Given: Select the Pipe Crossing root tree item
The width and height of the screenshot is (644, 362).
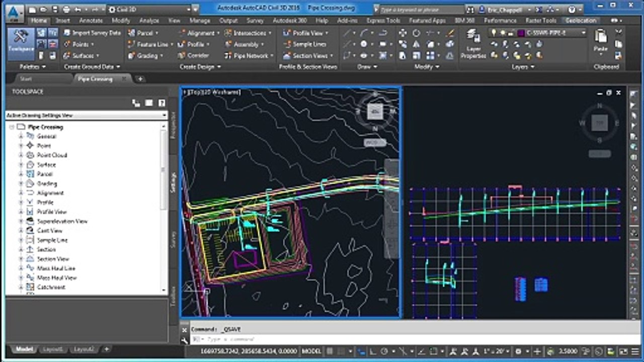Looking at the screenshot, I should pos(45,127).
